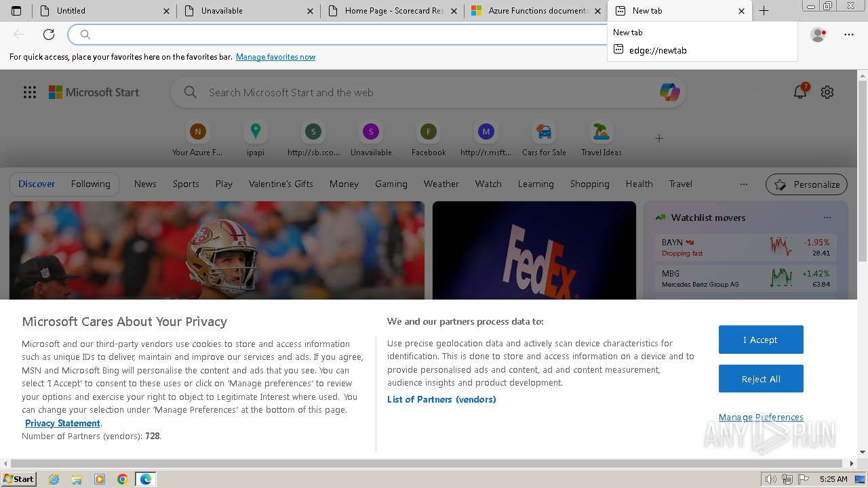Open the Facebook quick link
This screenshot has width=868, height=488.
pyautogui.click(x=429, y=139)
